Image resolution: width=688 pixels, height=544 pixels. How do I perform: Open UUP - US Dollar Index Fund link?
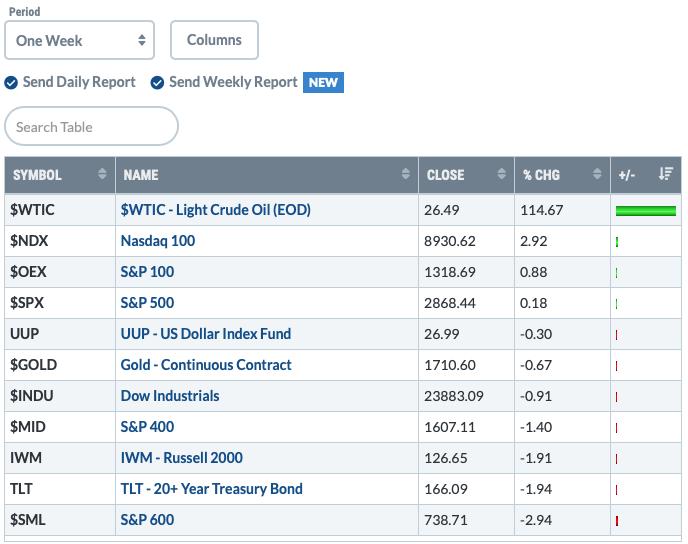[x=206, y=334]
